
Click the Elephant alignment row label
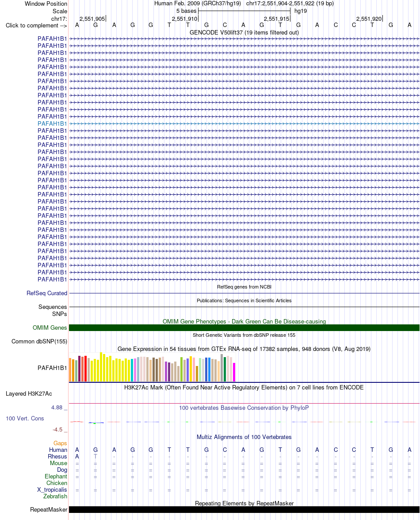[56, 477]
